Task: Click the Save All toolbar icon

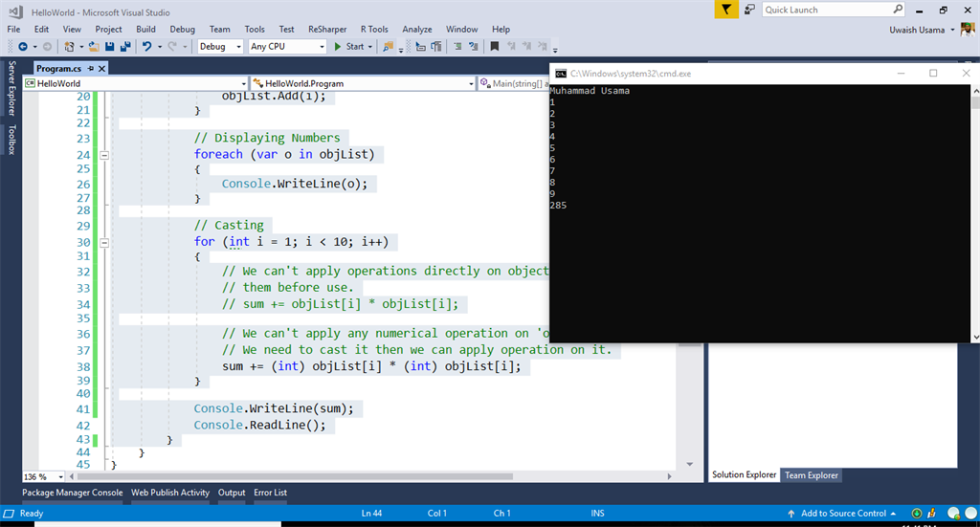Action: point(125,46)
